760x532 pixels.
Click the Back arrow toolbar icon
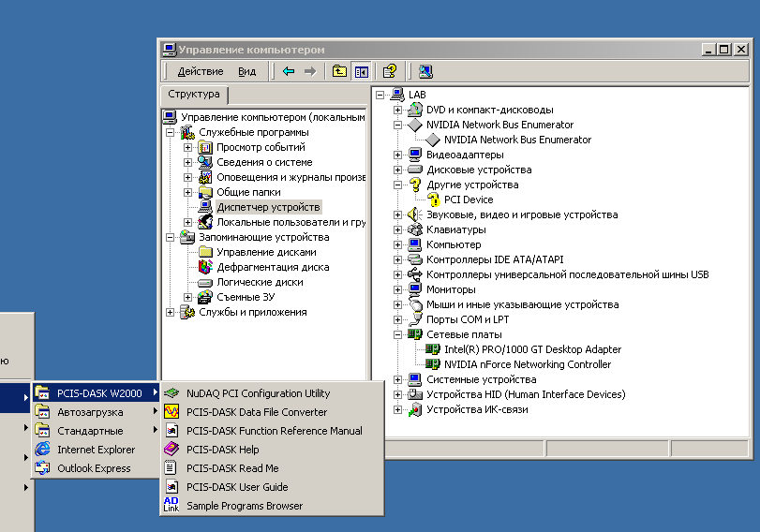[289, 71]
